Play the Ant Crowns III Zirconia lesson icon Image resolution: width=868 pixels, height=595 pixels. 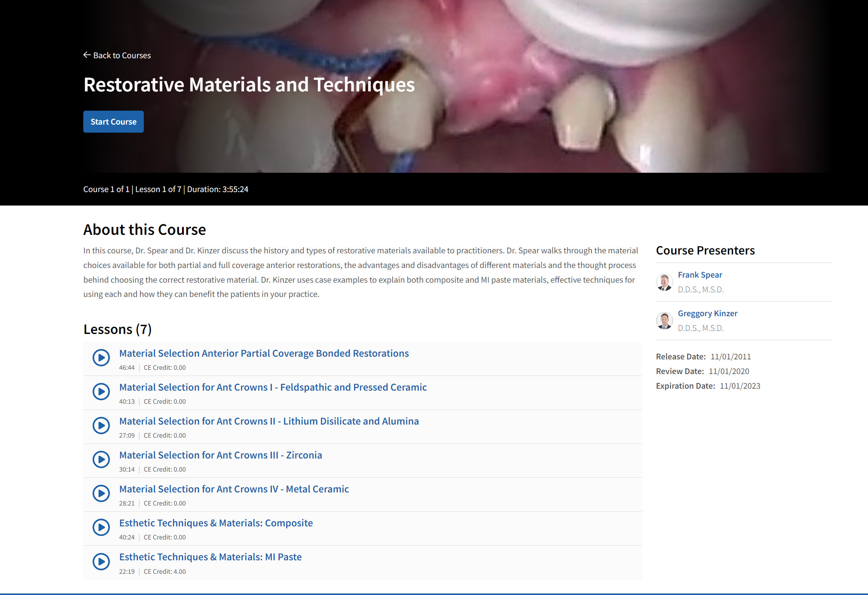coord(101,460)
